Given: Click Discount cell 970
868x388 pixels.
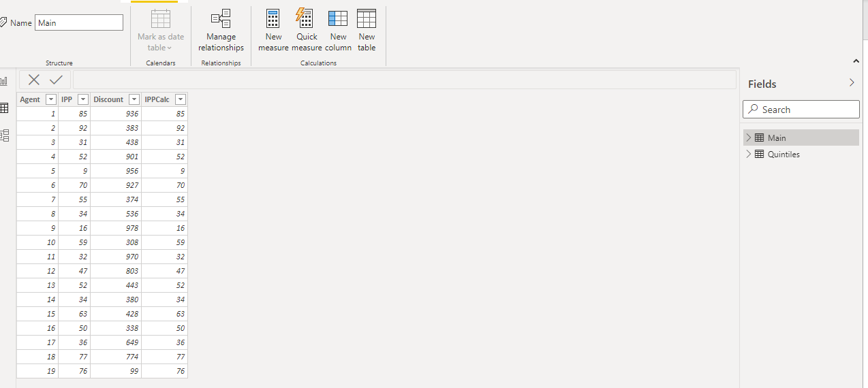Looking at the screenshot, I should pyautogui.click(x=116, y=257).
